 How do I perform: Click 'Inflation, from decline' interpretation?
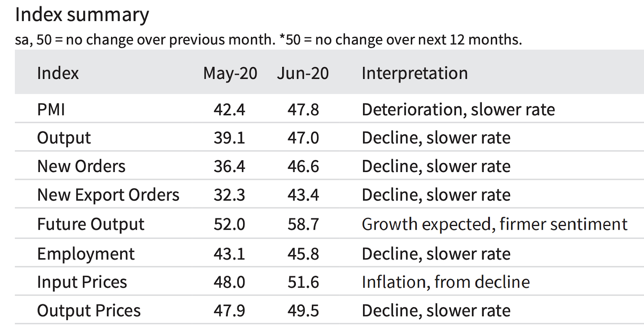[x=446, y=282]
